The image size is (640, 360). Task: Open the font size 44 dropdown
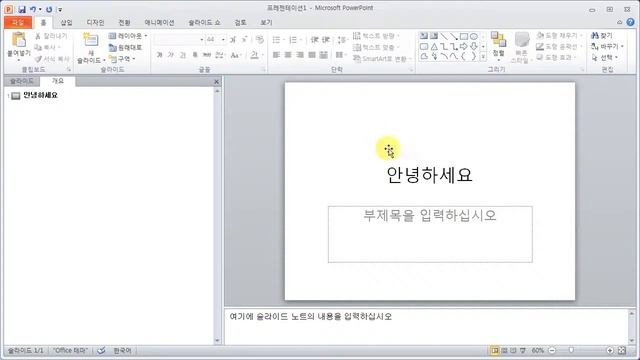click(x=223, y=40)
